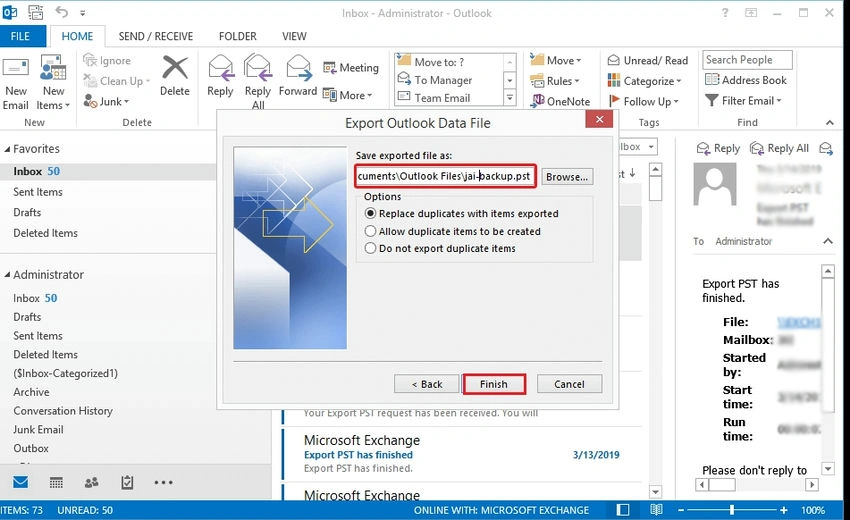This screenshot has height=520, width=850.
Task: Collapse the Administrator mailbox tree
Action: pyautogui.click(x=7, y=275)
